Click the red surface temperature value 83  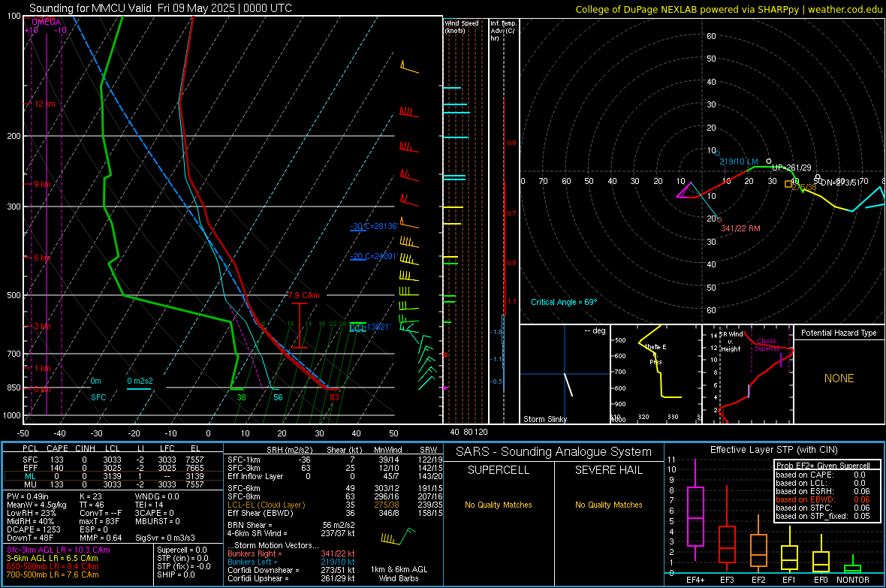[x=335, y=397]
